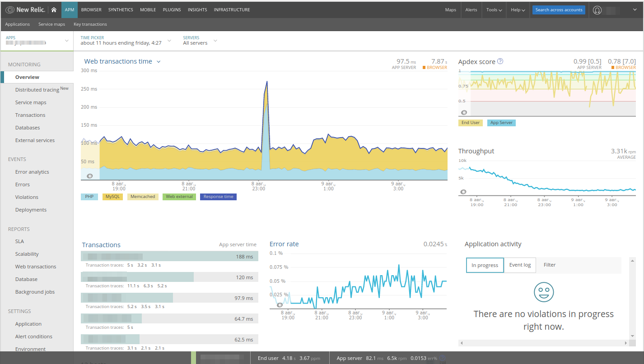644x364 pixels.
Task: Open Apdex score help via question mark icon
Action: coord(500,61)
